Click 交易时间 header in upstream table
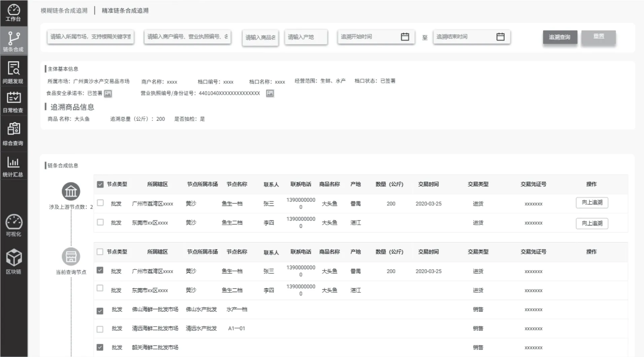This screenshot has height=357, width=644. [428, 184]
